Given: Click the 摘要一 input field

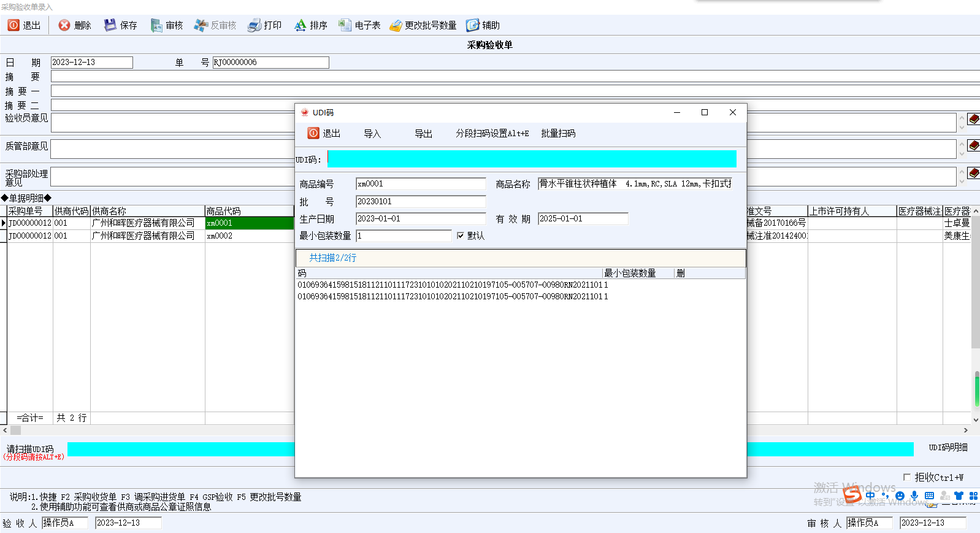Looking at the screenshot, I should click(515, 91).
